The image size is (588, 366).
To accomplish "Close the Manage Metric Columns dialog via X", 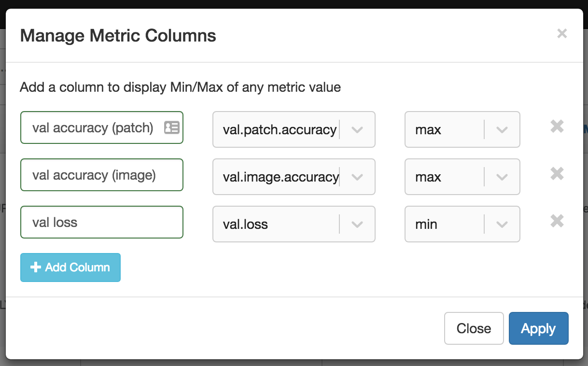I will [x=561, y=34].
